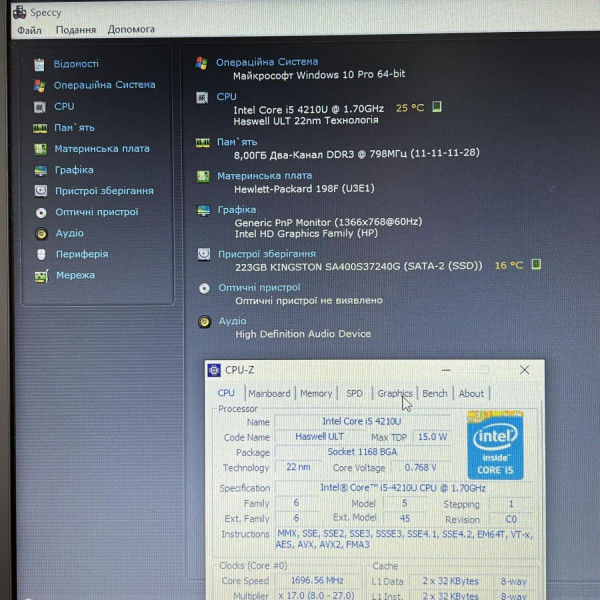Open Материнська плата section in sidebar
600x600 pixels.
(x=102, y=148)
